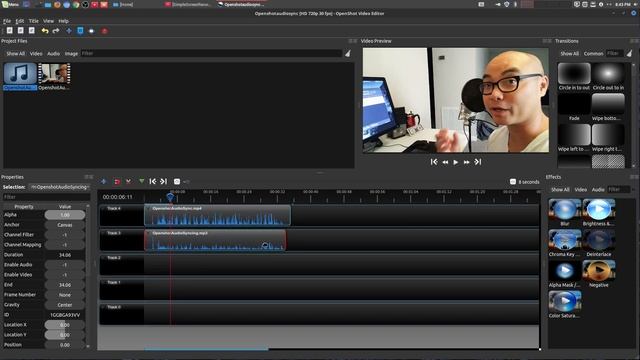Click the Save Project toolbar icon
Image resolution: width=640 pixels, height=360 pixels.
tap(31, 31)
